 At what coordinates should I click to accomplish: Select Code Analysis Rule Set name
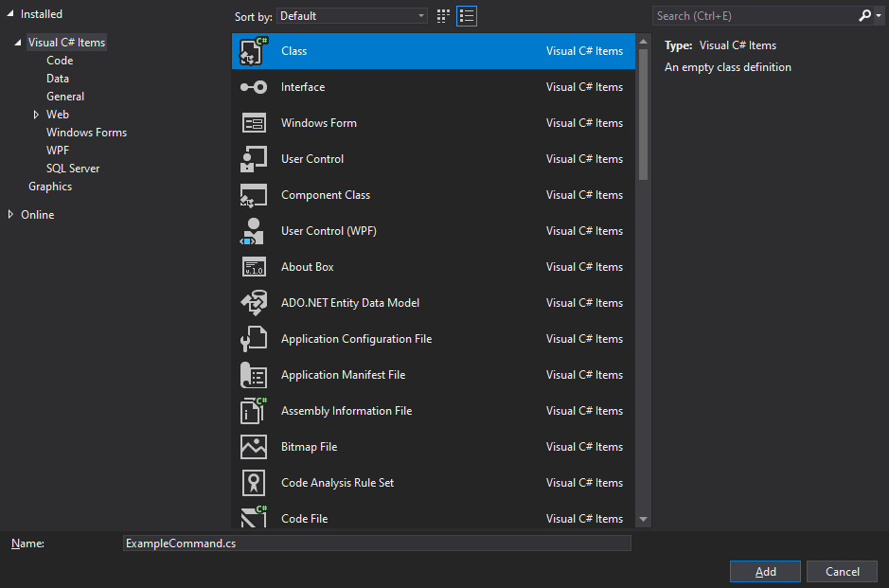[x=337, y=483]
